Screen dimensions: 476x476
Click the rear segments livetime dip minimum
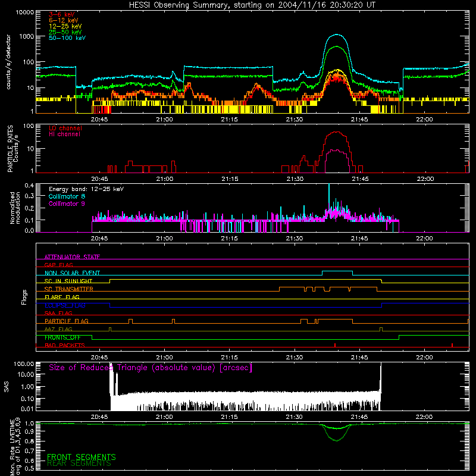tap(336, 440)
